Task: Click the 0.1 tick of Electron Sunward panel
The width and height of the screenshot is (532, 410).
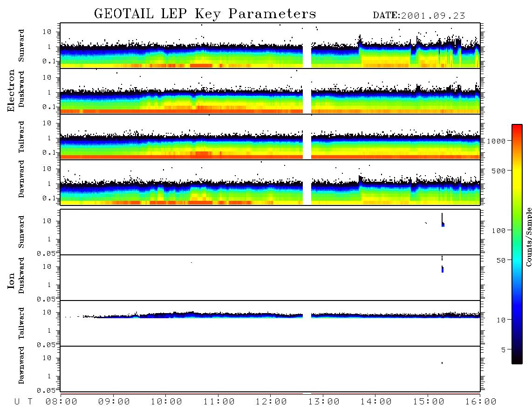Action: click(48, 61)
